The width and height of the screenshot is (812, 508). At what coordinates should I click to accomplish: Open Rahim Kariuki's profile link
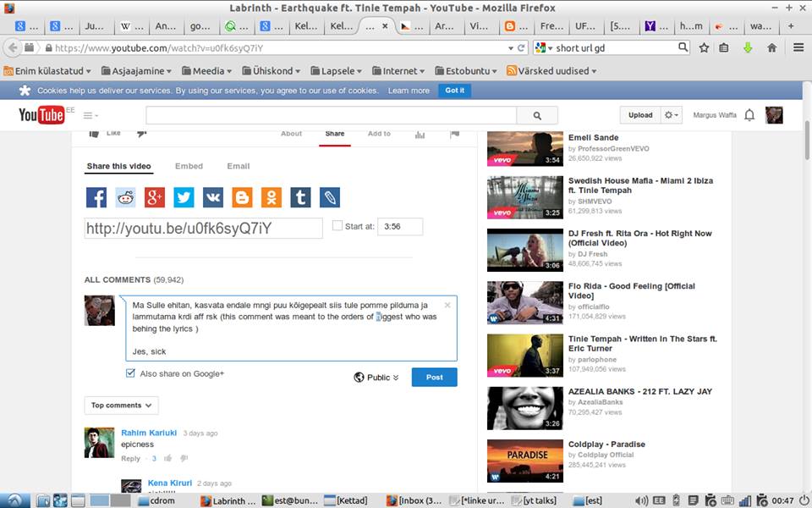pos(149,433)
